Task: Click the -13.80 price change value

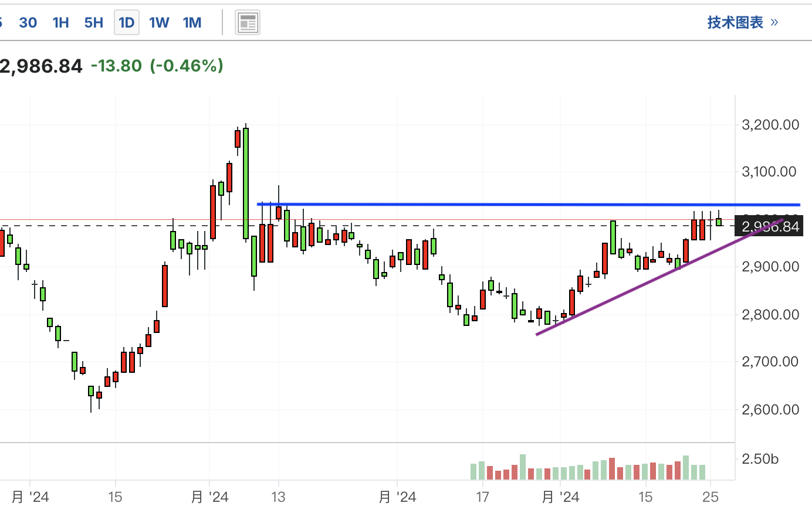Action: pyautogui.click(x=116, y=66)
